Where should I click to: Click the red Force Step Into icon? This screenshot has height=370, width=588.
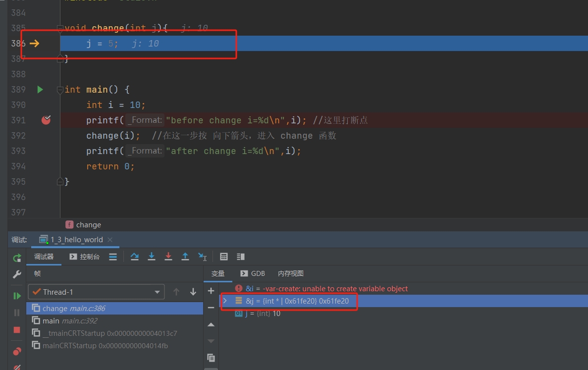coord(168,257)
